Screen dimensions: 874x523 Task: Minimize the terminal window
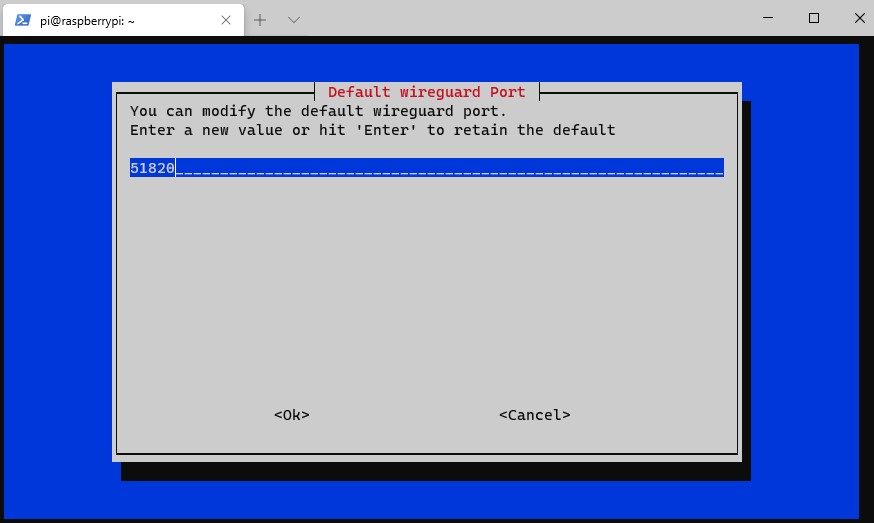pyautogui.click(x=768, y=18)
